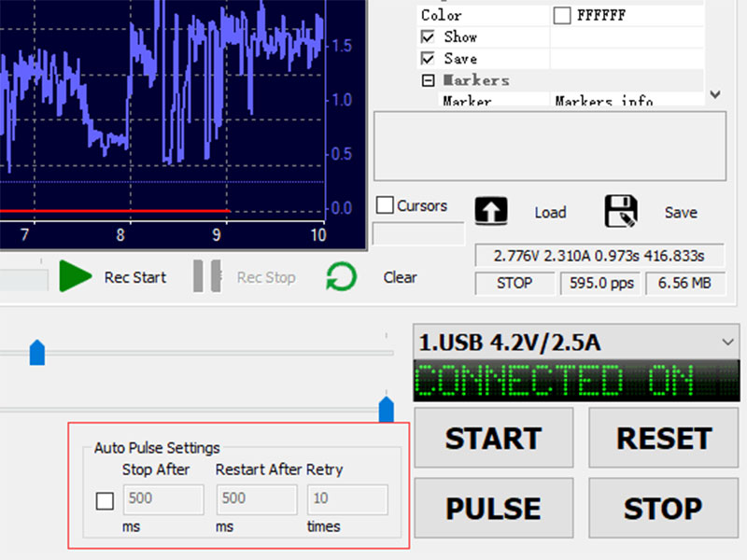The height and width of the screenshot is (560, 747).
Task: Click the FFFFFF white color swatch
Action: pos(562,15)
